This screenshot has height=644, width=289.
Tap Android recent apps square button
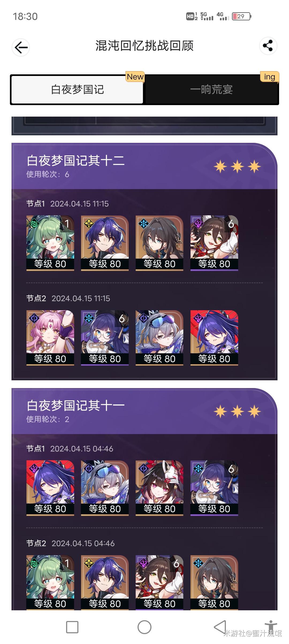point(72,627)
